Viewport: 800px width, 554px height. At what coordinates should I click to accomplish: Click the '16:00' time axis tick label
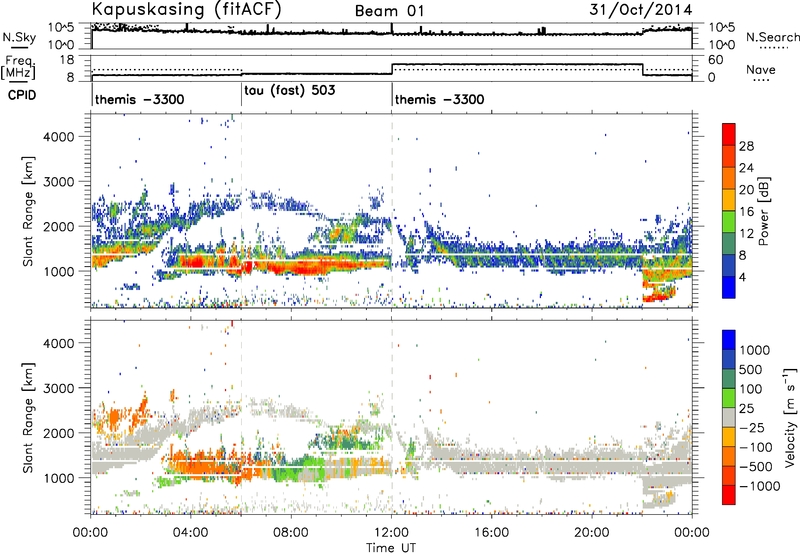tap(491, 533)
